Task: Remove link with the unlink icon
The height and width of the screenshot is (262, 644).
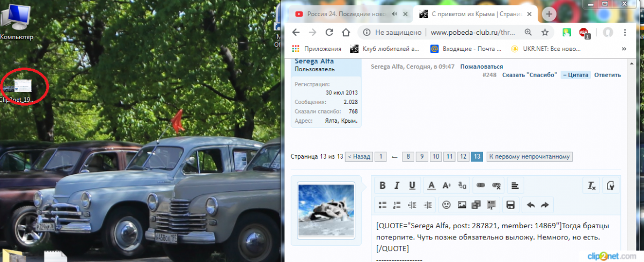Action: 496,185
